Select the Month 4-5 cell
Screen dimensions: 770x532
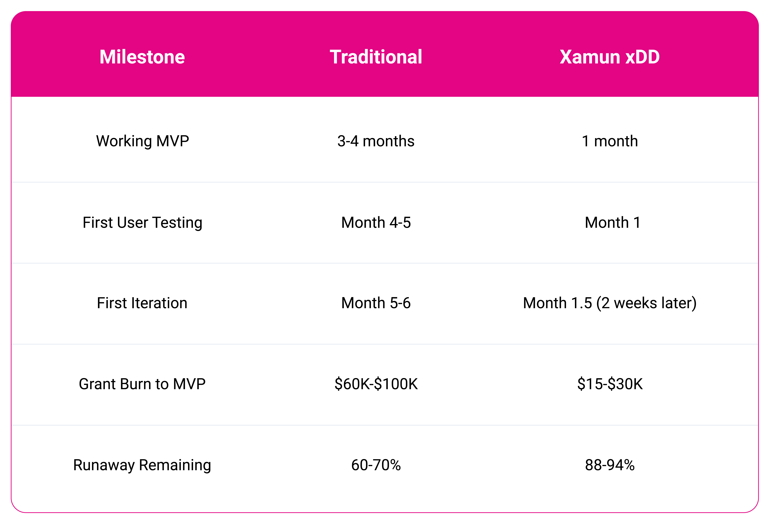click(376, 222)
